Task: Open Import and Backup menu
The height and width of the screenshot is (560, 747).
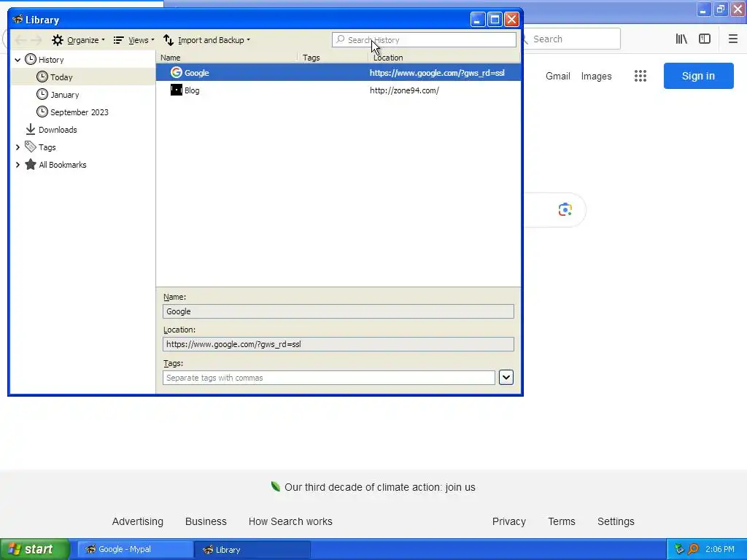Action: 206,40
